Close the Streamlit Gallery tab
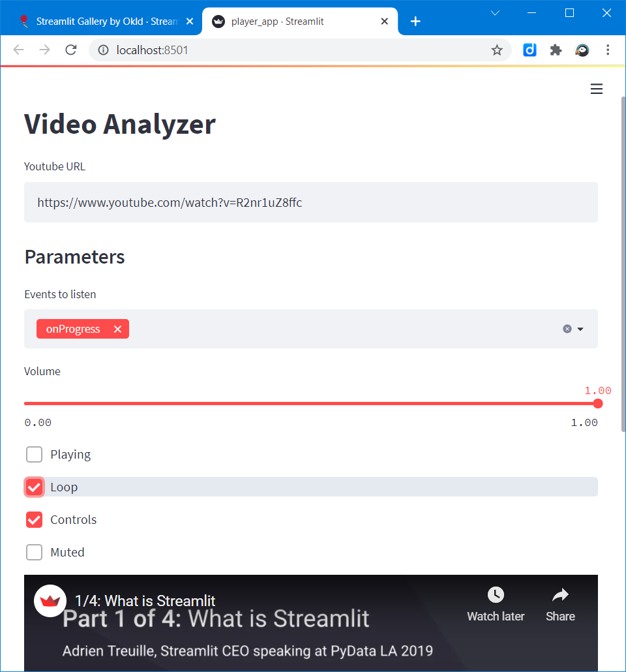Image resolution: width=626 pixels, height=672 pixels. (x=190, y=22)
